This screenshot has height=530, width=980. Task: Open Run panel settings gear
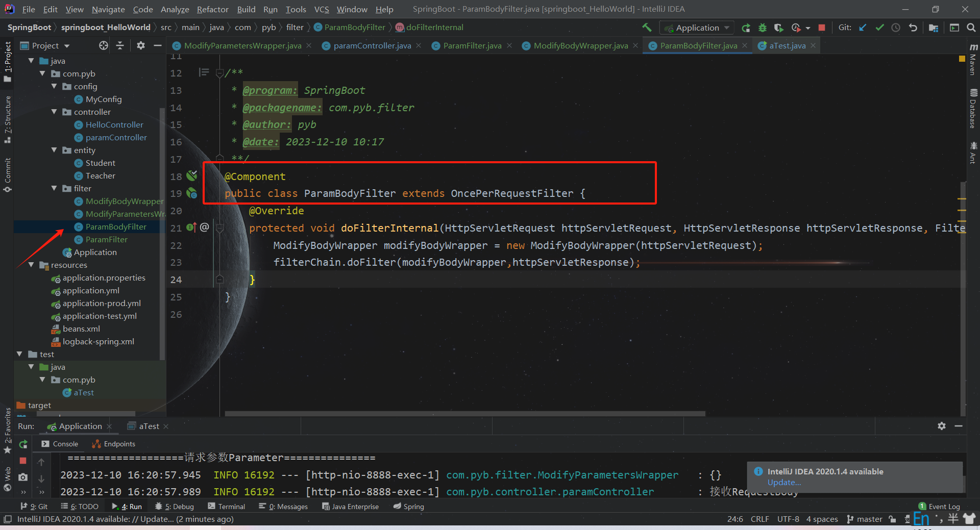point(942,426)
